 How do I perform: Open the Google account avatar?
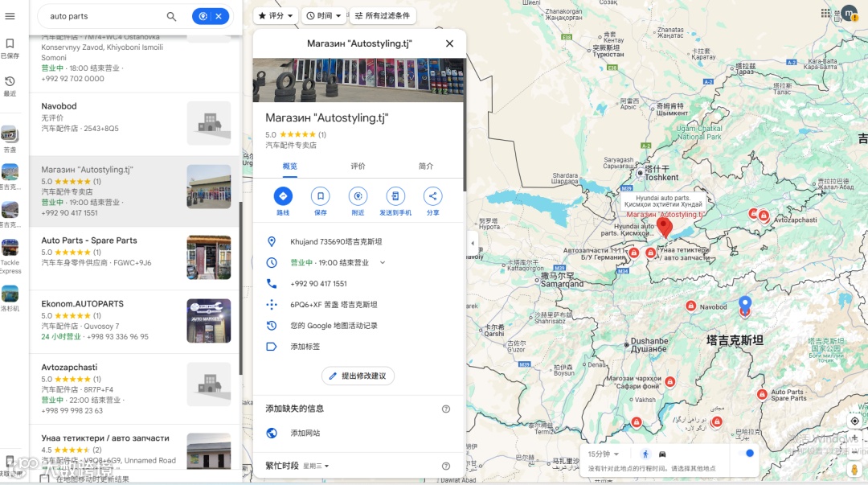849,14
